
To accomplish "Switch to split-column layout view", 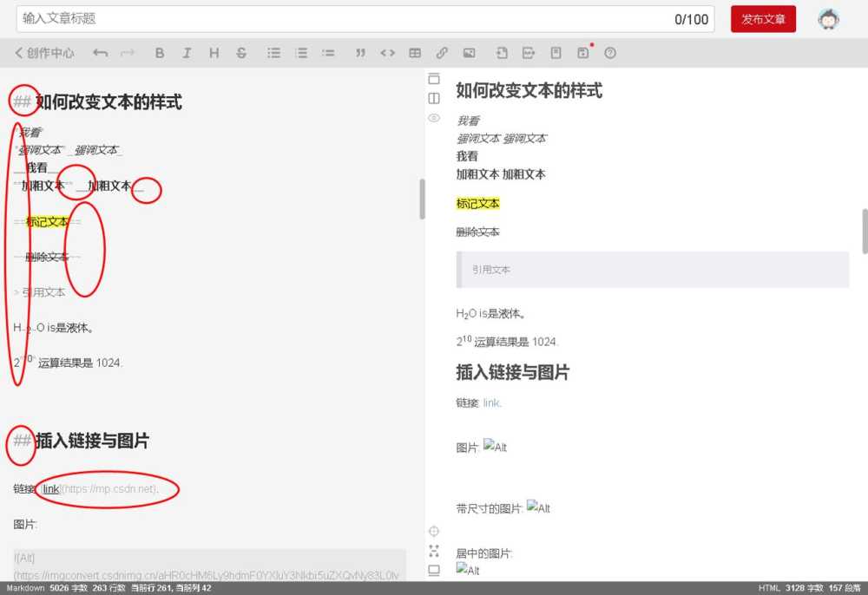I will coord(434,98).
